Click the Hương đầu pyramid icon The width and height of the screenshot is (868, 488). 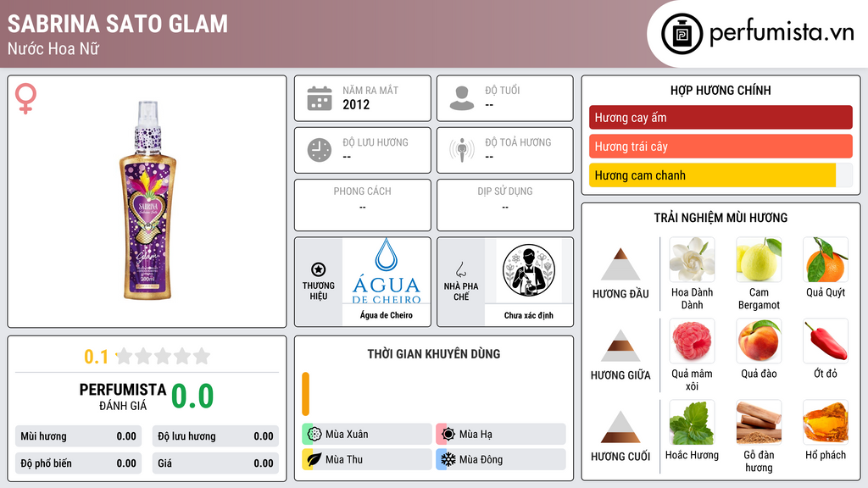click(620, 264)
